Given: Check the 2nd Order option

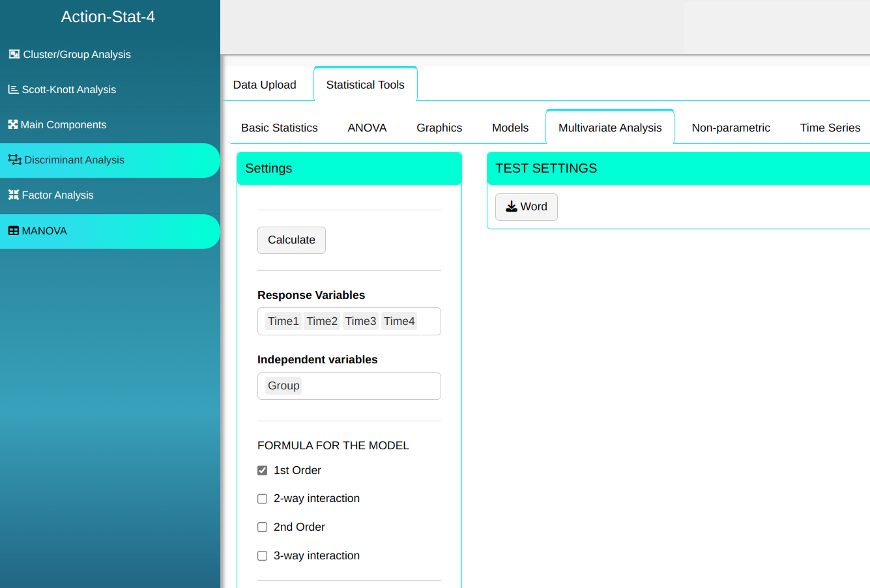Looking at the screenshot, I should [263, 527].
